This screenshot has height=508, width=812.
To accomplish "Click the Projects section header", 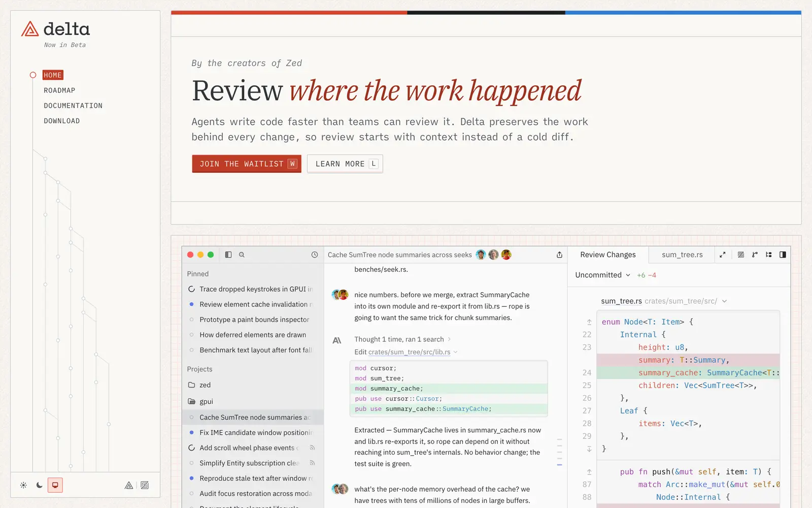I will click(199, 369).
